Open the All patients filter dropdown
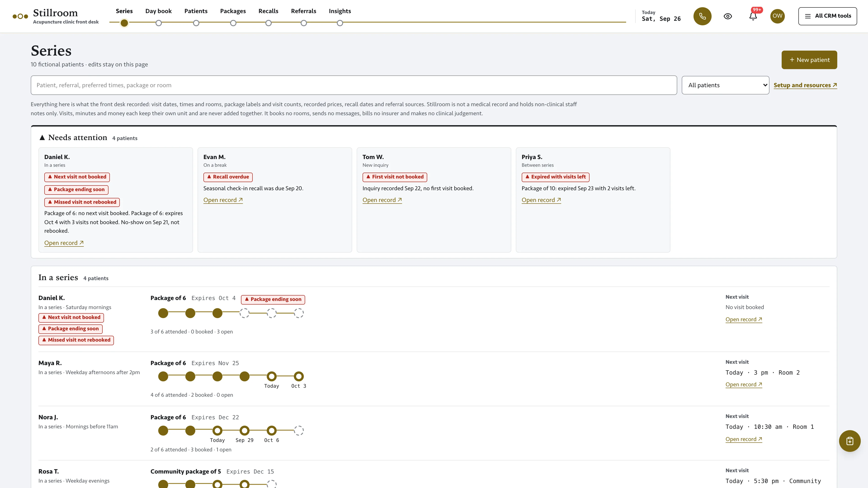868x488 pixels. coord(725,85)
